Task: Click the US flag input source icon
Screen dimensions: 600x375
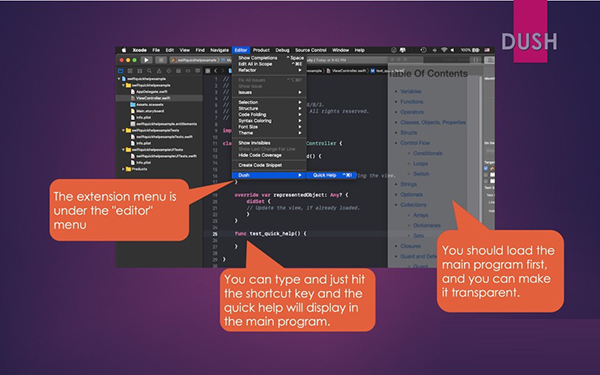Action: pyautogui.click(x=487, y=50)
